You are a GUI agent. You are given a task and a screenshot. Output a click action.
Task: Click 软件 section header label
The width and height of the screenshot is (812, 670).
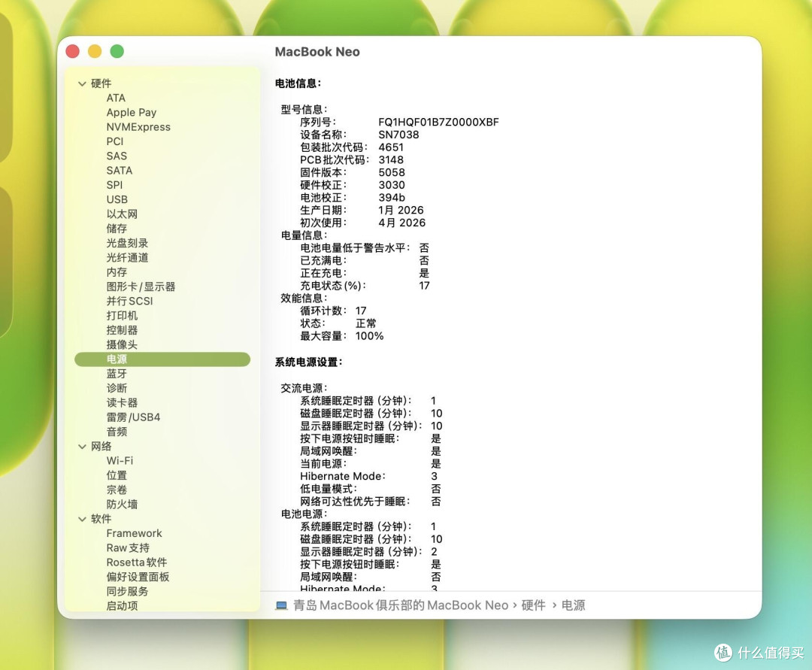tap(101, 519)
